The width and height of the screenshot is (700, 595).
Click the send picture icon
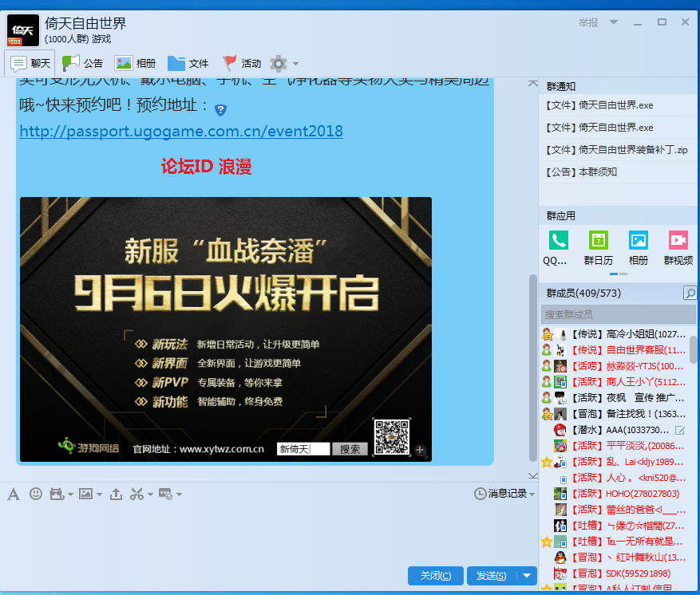pyautogui.click(x=85, y=494)
